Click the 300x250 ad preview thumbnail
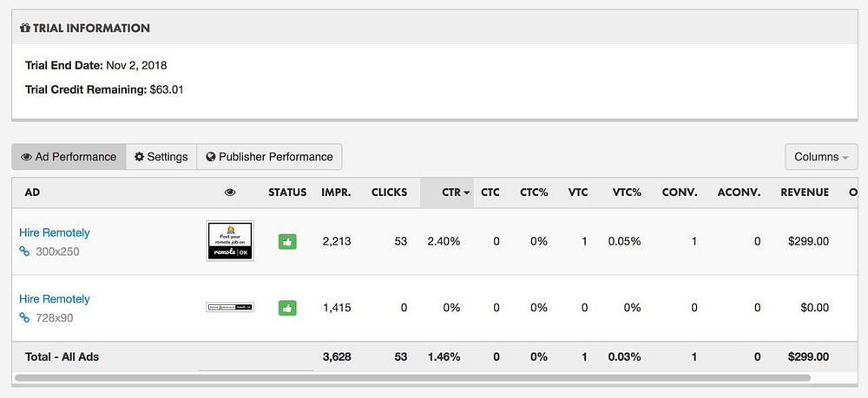This screenshot has height=398, width=868. click(x=230, y=241)
